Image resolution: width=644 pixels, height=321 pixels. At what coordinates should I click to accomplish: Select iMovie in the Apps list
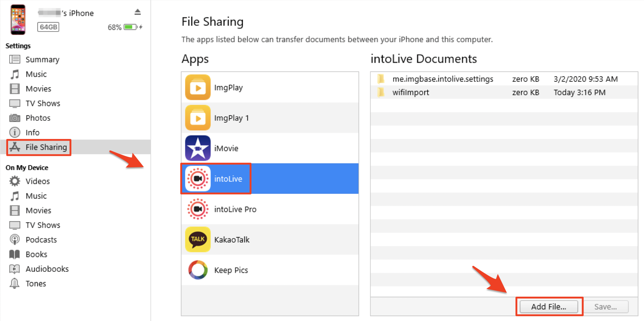click(270, 148)
